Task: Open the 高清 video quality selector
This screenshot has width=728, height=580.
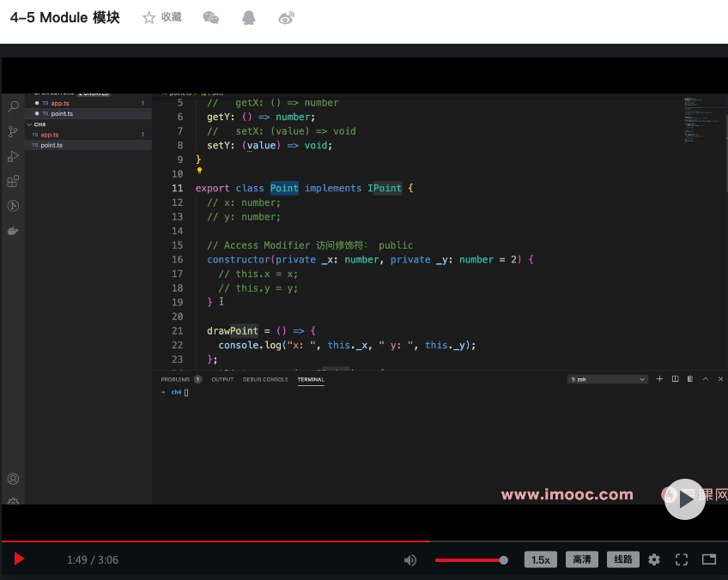Action: click(582, 560)
